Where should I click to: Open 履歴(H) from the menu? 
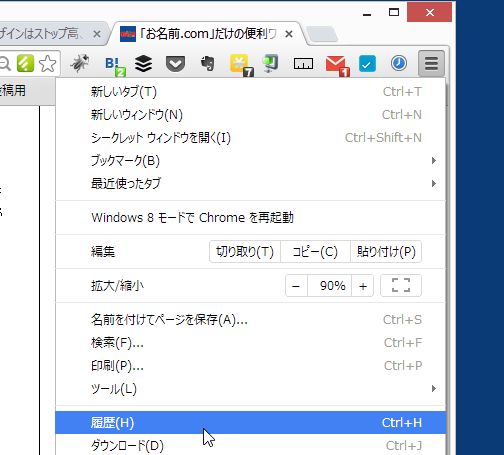coord(250,423)
